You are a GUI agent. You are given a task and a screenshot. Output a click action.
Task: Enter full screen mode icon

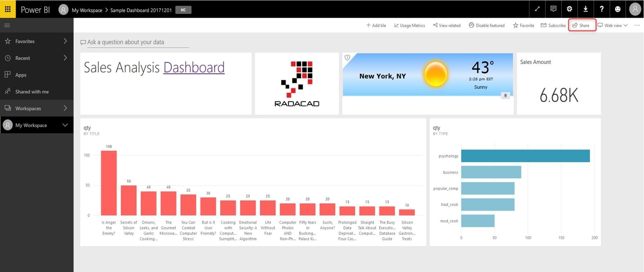[537, 9]
